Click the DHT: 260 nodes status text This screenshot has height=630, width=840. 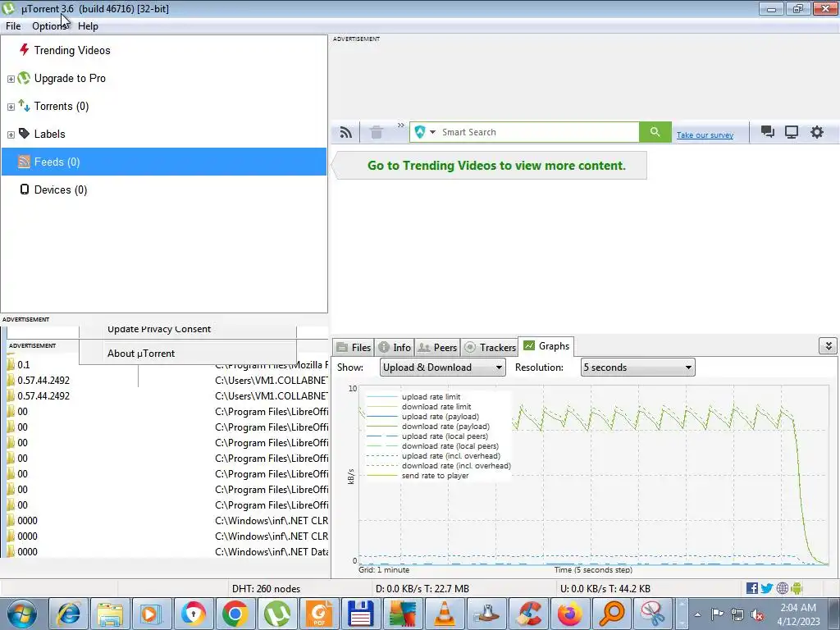(x=266, y=589)
